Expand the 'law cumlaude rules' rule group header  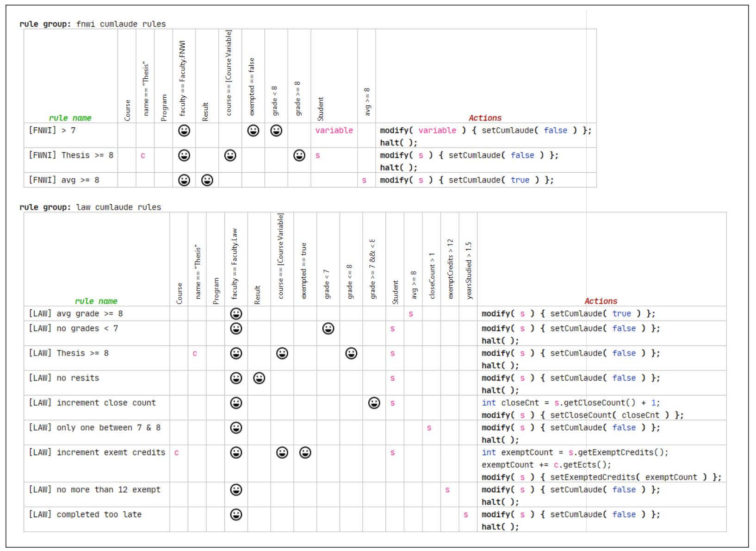click(89, 207)
